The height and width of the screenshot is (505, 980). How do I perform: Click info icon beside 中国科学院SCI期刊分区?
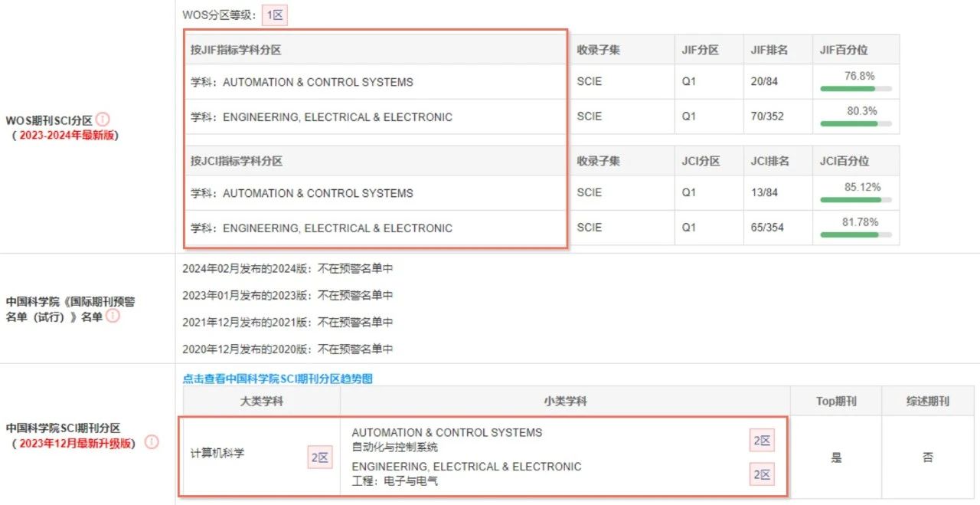152,442
